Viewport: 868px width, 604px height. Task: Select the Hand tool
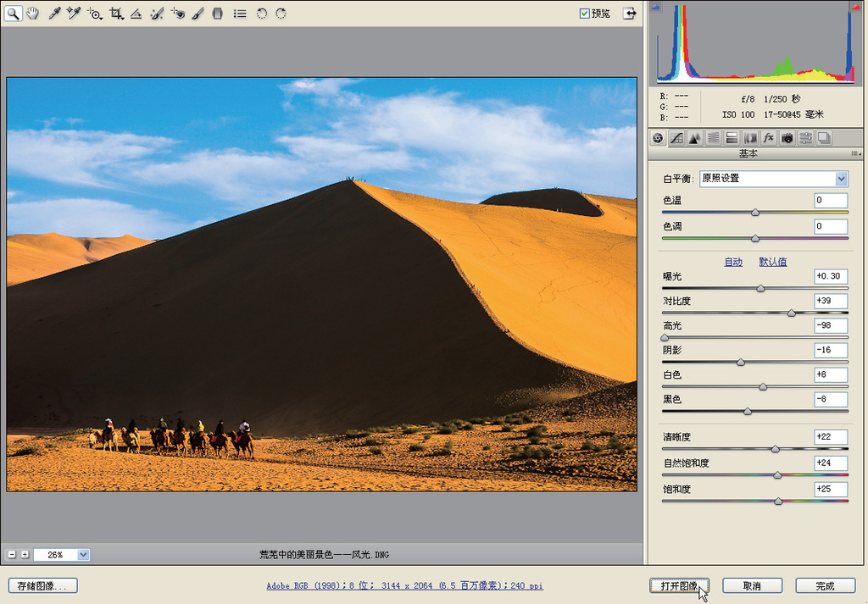coord(33,14)
